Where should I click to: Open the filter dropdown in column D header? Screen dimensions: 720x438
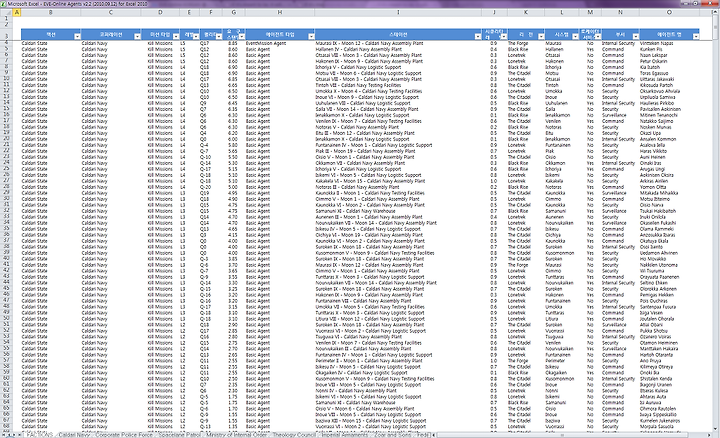pos(176,36)
